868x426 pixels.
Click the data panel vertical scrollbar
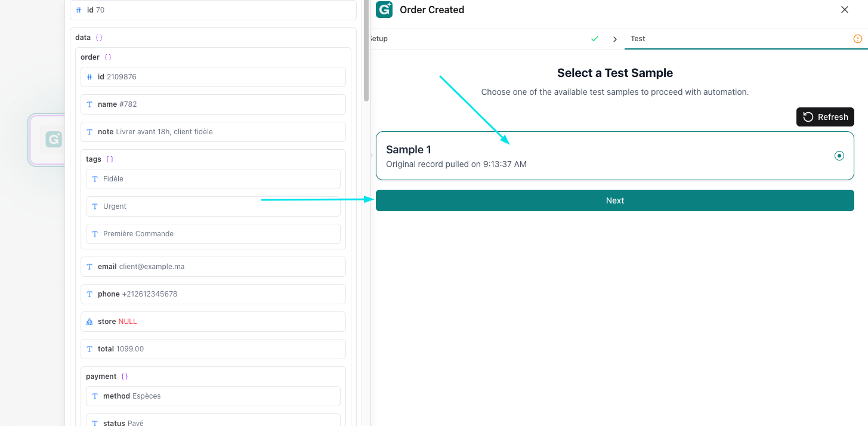pyautogui.click(x=366, y=51)
